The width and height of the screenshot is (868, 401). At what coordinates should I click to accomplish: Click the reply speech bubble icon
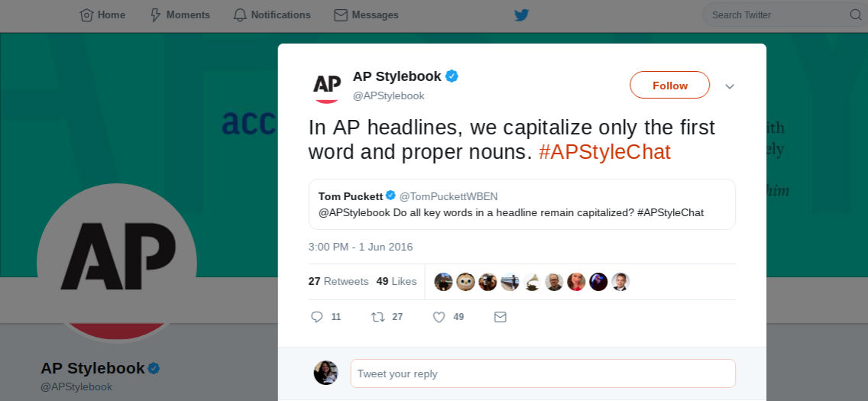coord(316,317)
